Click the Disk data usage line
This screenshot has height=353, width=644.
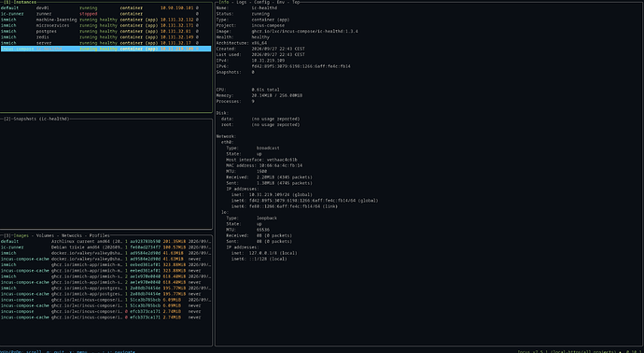point(260,119)
